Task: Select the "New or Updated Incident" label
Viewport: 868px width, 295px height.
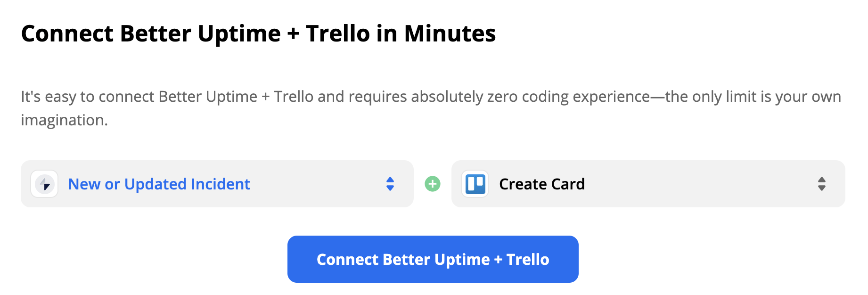Action: click(x=159, y=184)
